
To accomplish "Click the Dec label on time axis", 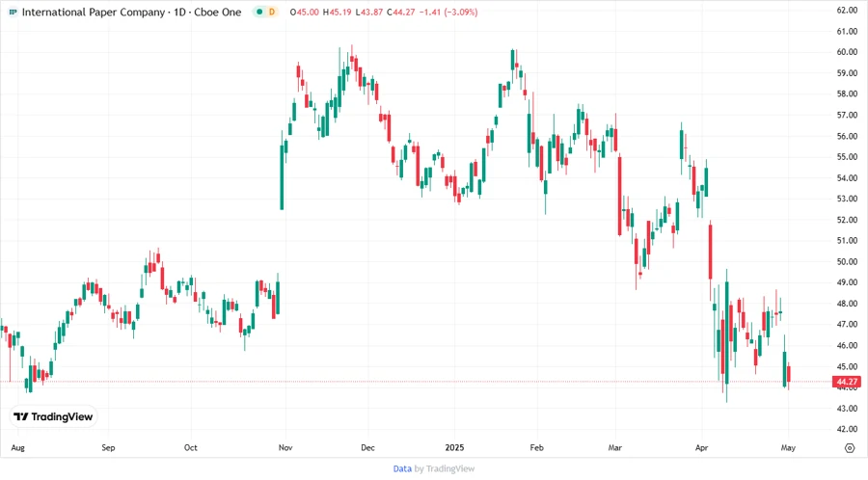I will [367, 448].
